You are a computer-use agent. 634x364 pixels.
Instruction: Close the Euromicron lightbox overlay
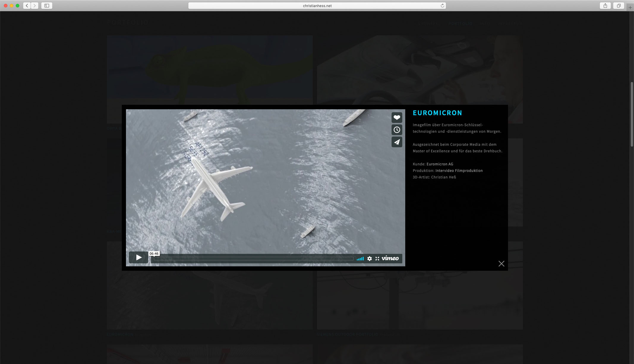click(501, 264)
